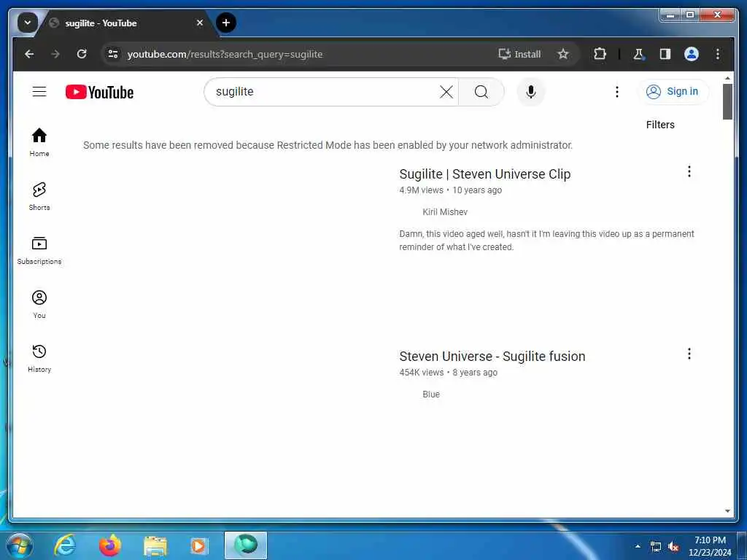Go to Home in sidebar
747x560 pixels.
39,142
